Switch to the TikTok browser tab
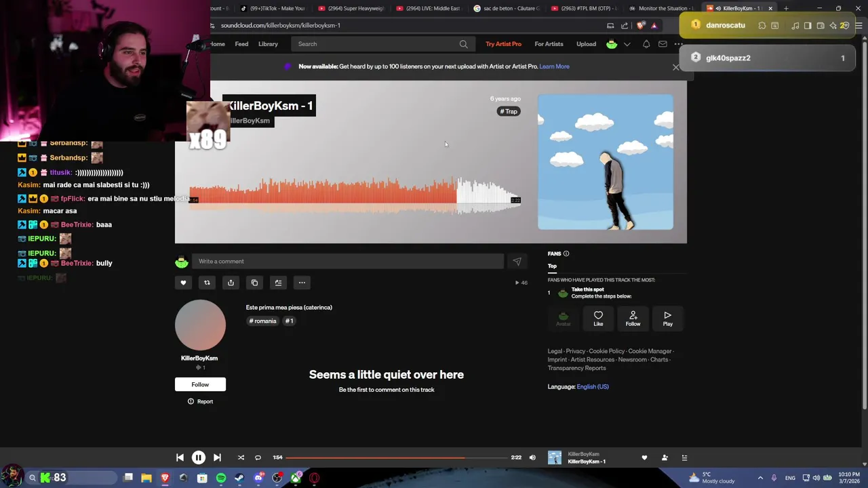 273,8
